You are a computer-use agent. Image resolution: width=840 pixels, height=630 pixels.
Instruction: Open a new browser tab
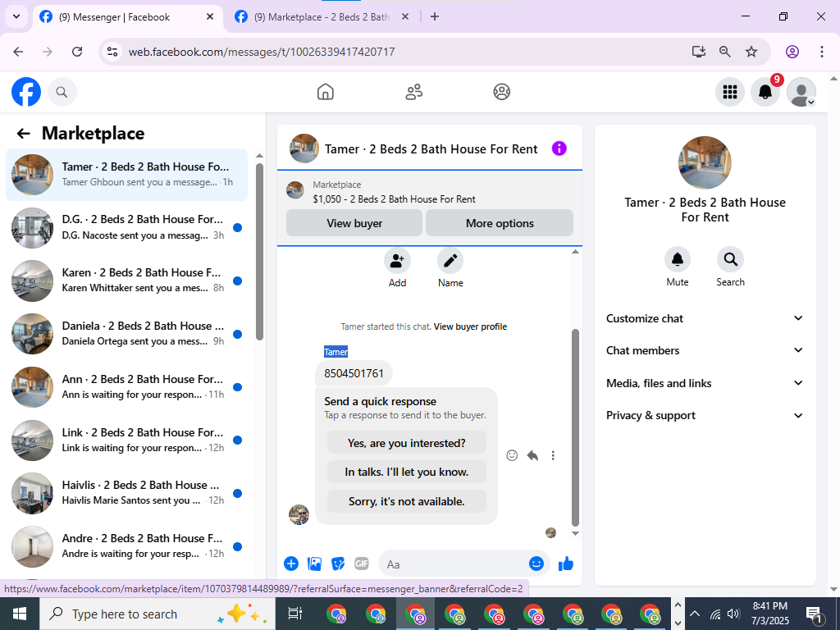coord(435,16)
